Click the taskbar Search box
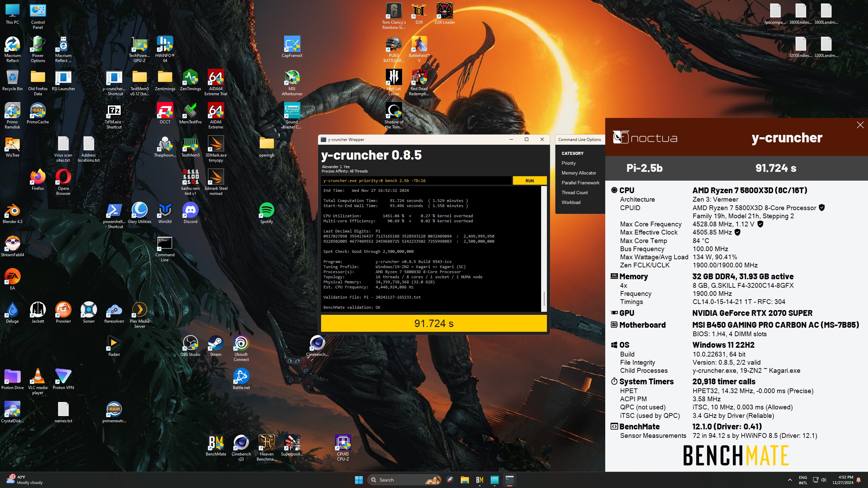This screenshot has width=868, height=488. click(404, 480)
